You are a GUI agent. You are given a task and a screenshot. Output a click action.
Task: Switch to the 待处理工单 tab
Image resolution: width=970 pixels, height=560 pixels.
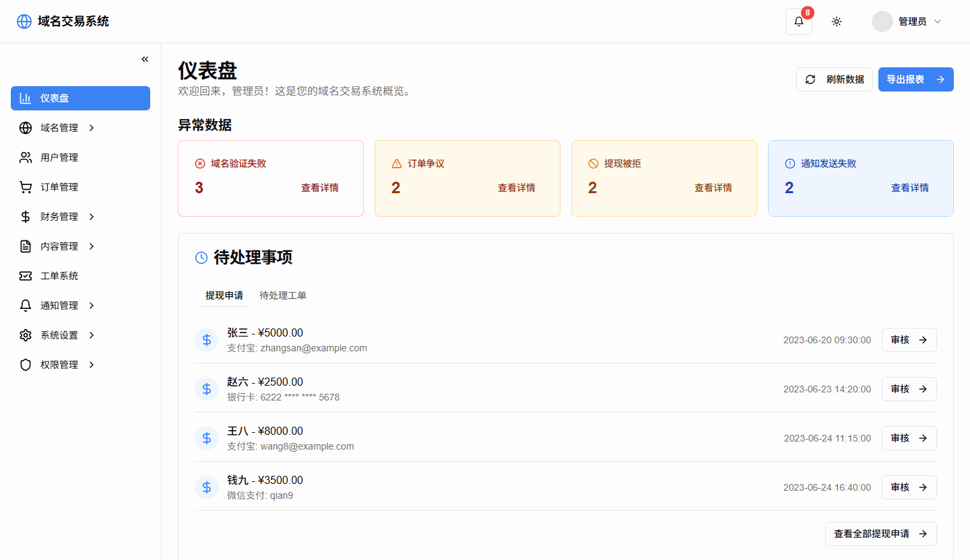point(283,295)
